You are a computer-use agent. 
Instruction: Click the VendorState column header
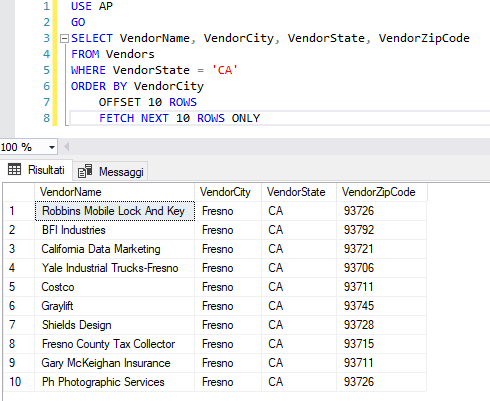click(299, 192)
